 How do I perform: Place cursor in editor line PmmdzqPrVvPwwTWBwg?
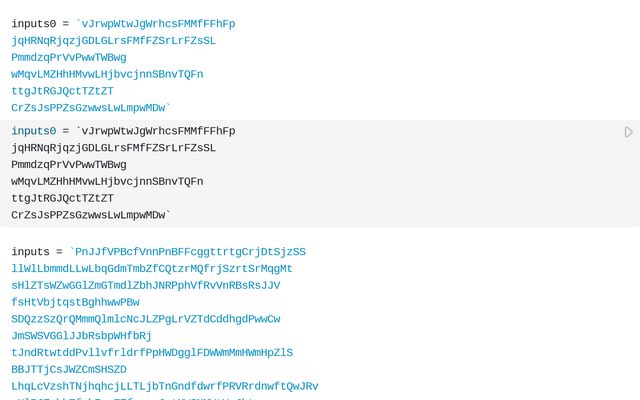pos(69,165)
